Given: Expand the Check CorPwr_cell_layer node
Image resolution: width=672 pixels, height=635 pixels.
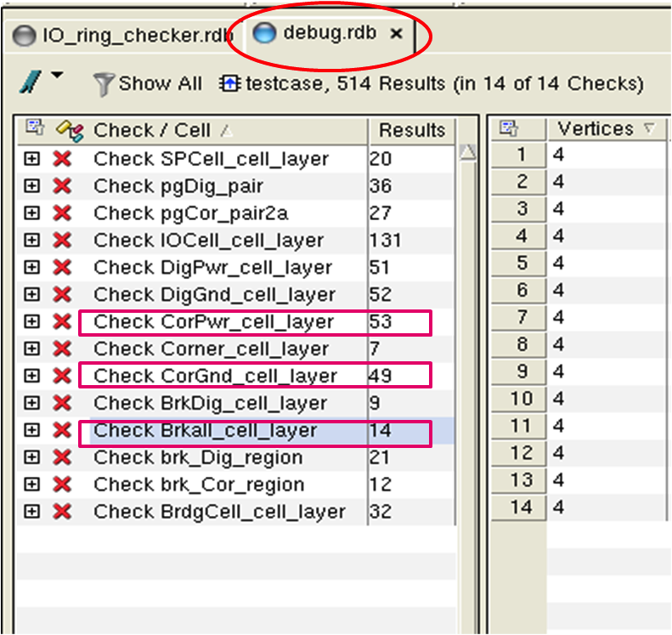Looking at the screenshot, I should point(31,321).
